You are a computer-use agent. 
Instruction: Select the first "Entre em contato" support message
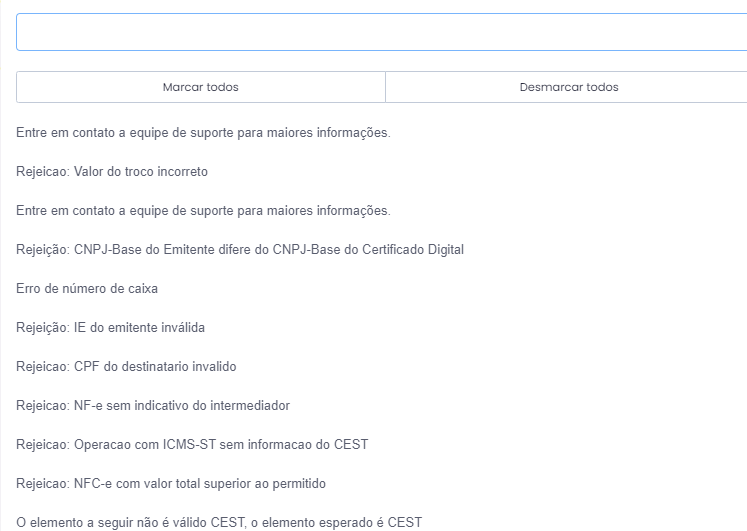coord(203,132)
